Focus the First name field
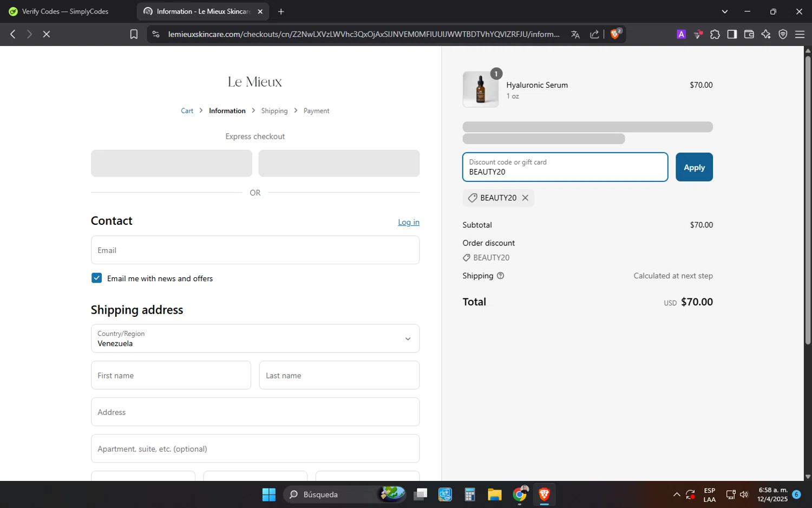This screenshot has height=508, width=812. coord(171,375)
